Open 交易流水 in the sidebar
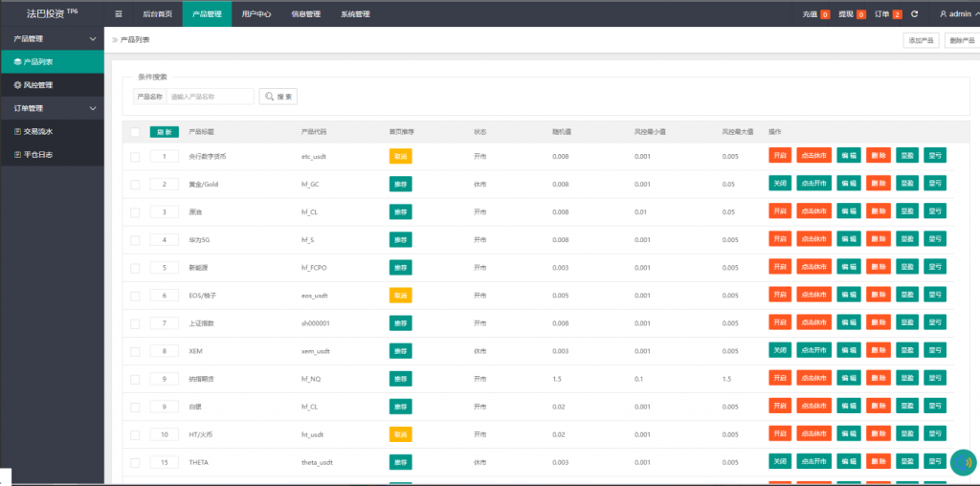 [x=52, y=131]
